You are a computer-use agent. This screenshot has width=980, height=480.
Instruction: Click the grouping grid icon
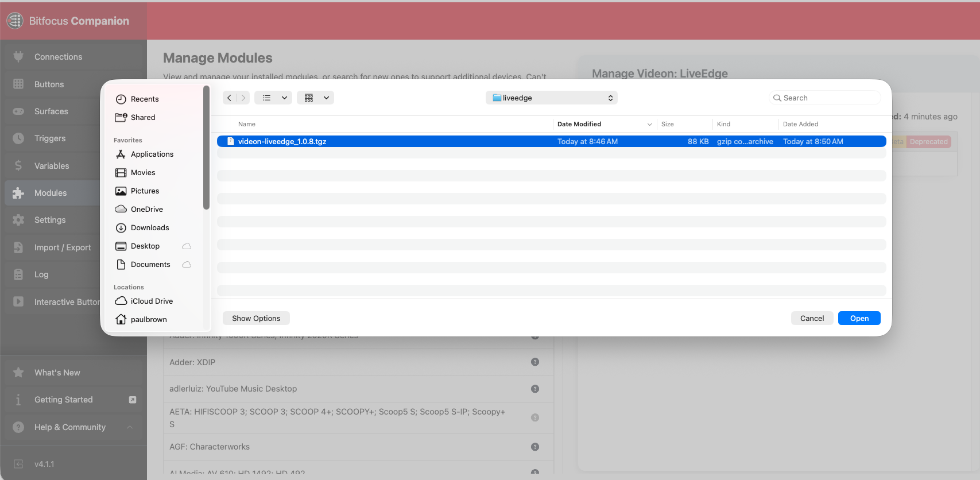pos(309,98)
